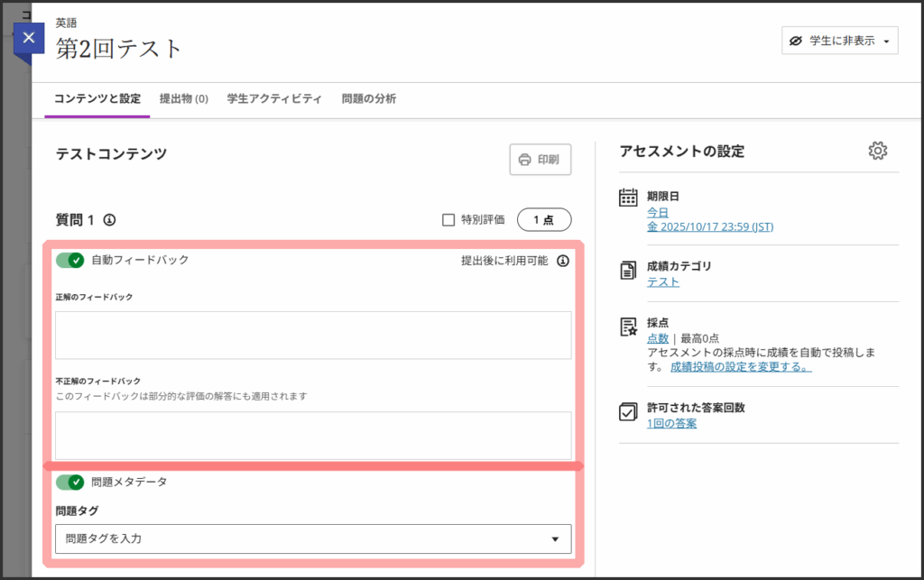Click the 1 点 points button

pos(543,219)
